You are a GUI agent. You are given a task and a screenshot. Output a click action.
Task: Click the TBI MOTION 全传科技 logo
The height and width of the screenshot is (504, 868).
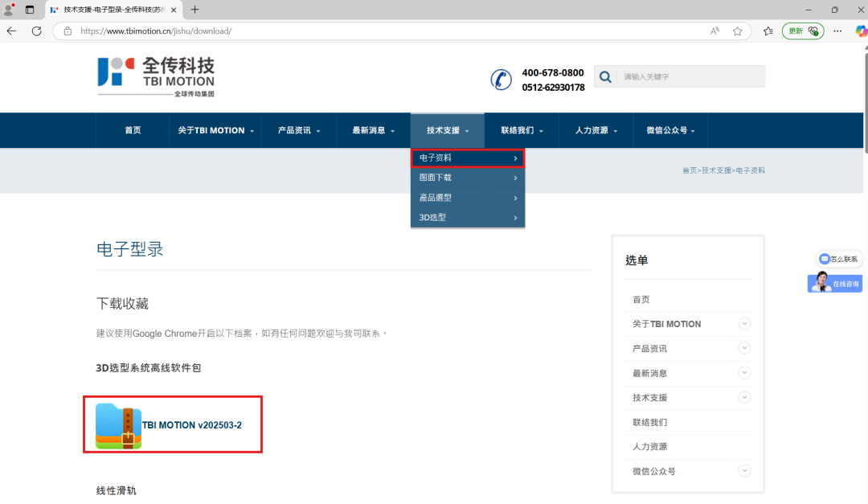pyautogui.click(x=156, y=77)
